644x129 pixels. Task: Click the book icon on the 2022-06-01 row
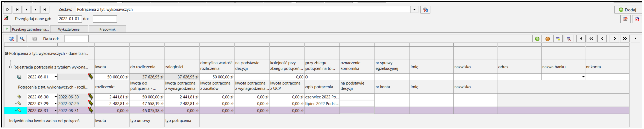click(x=19, y=77)
